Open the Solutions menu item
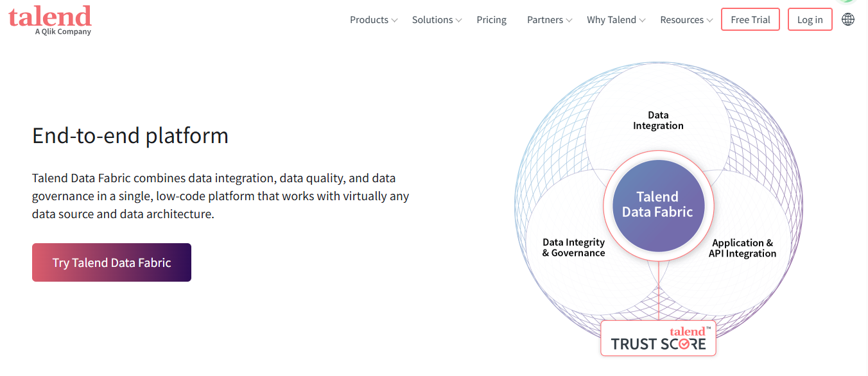 (x=433, y=20)
